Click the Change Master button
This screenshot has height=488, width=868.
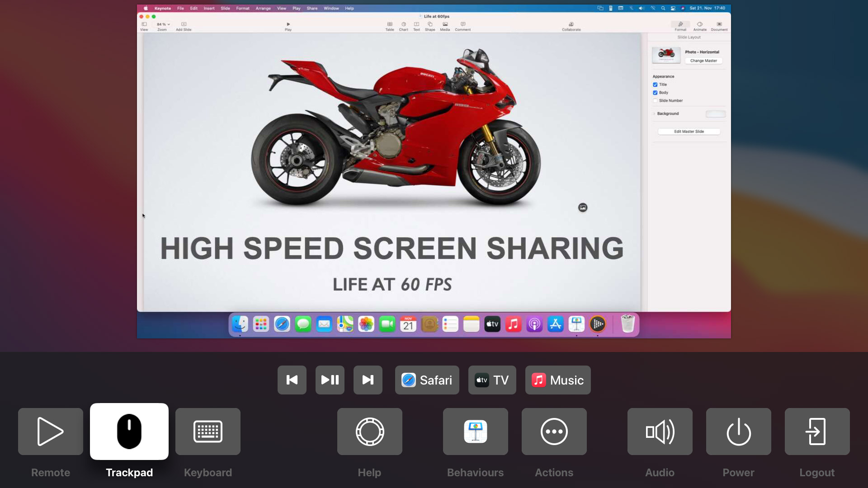(x=703, y=61)
